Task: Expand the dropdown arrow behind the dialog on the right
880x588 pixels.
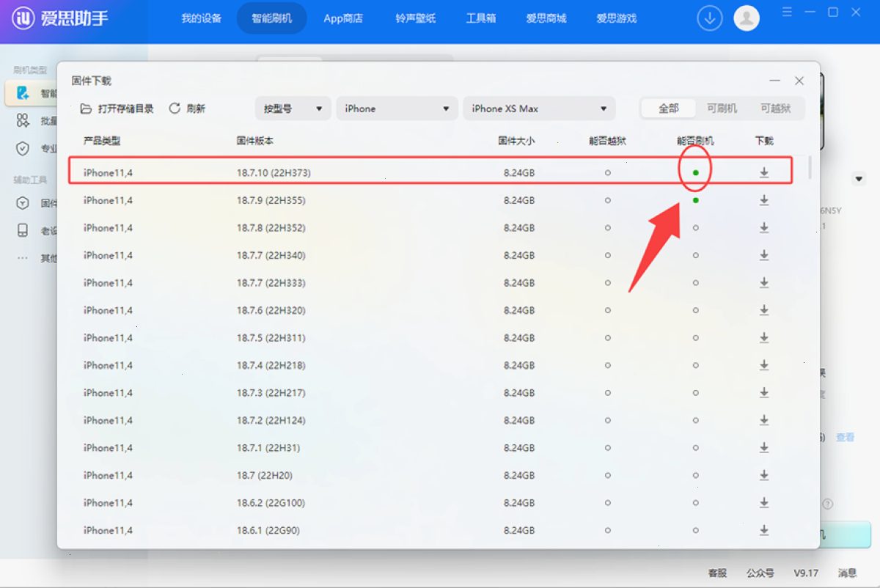Action: (x=859, y=179)
